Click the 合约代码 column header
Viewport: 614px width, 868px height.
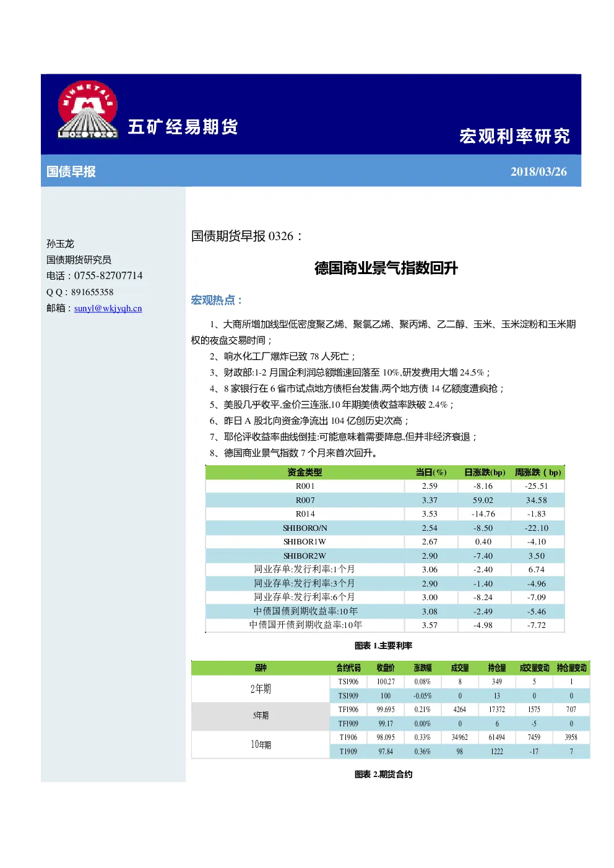pos(348,668)
